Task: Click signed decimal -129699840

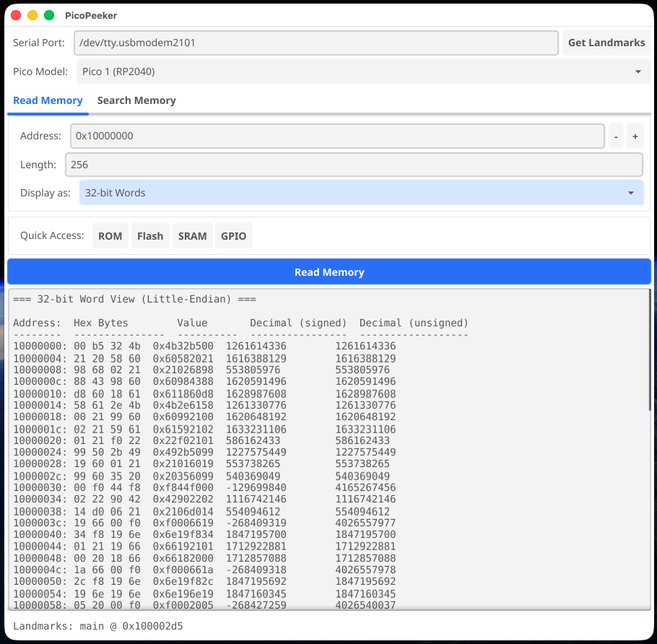Action: (x=256, y=488)
